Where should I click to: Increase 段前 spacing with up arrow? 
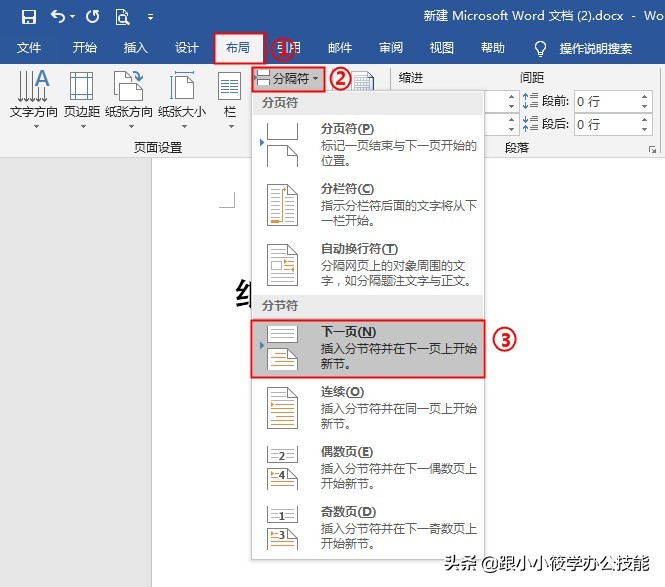coord(645,97)
